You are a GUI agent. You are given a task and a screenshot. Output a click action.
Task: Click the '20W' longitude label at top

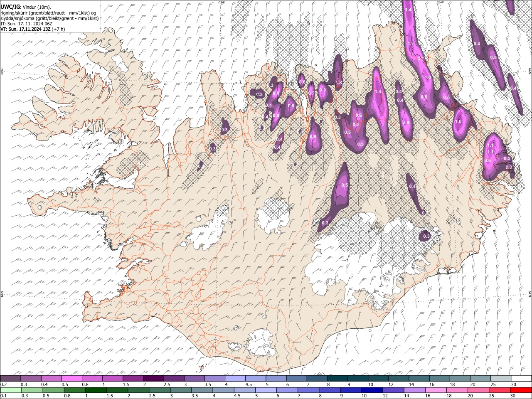coord(221,2)
